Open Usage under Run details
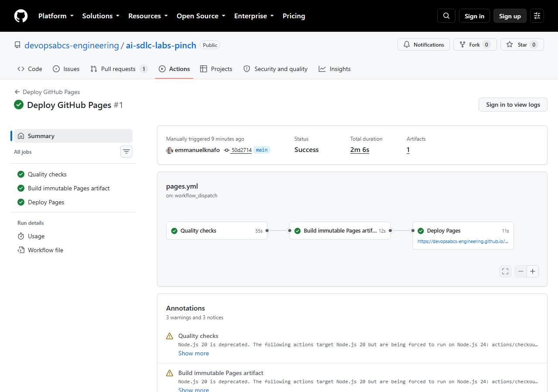The height and width of the screenshot is (392, 558). click(x=73, y=236)
